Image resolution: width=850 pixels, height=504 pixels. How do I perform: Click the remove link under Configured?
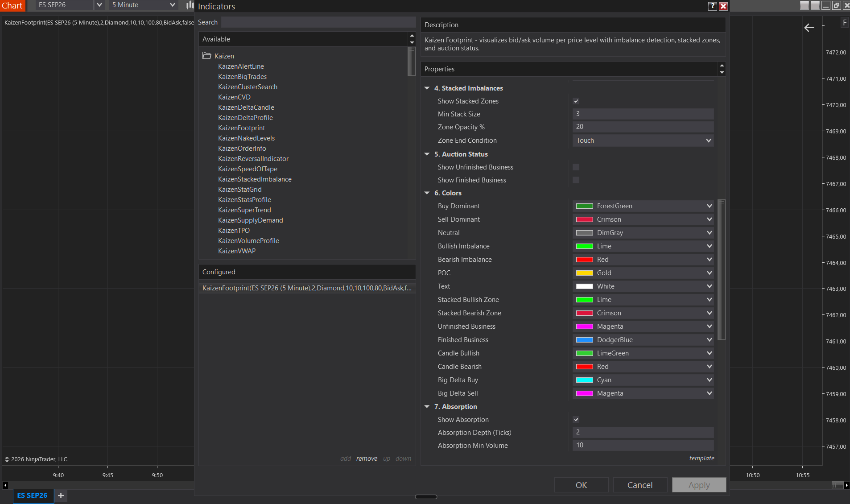[x=367, y=459]
